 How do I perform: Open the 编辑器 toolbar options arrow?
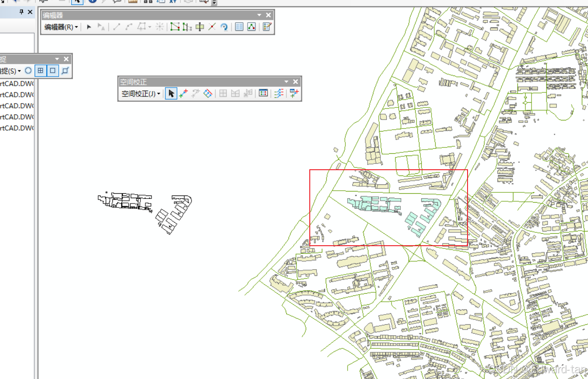coord(260,15)
